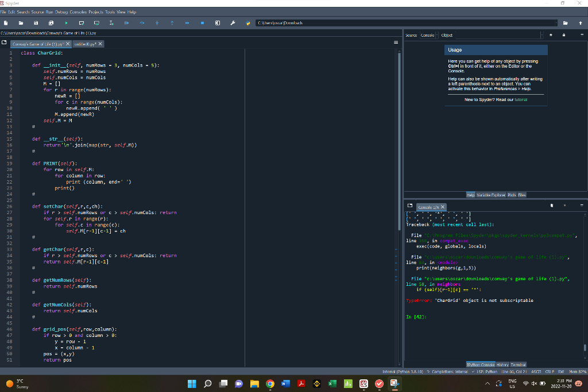Screen dimensions: 588x392
Task: Click the Run file play icon
Action: pos(66,23)
